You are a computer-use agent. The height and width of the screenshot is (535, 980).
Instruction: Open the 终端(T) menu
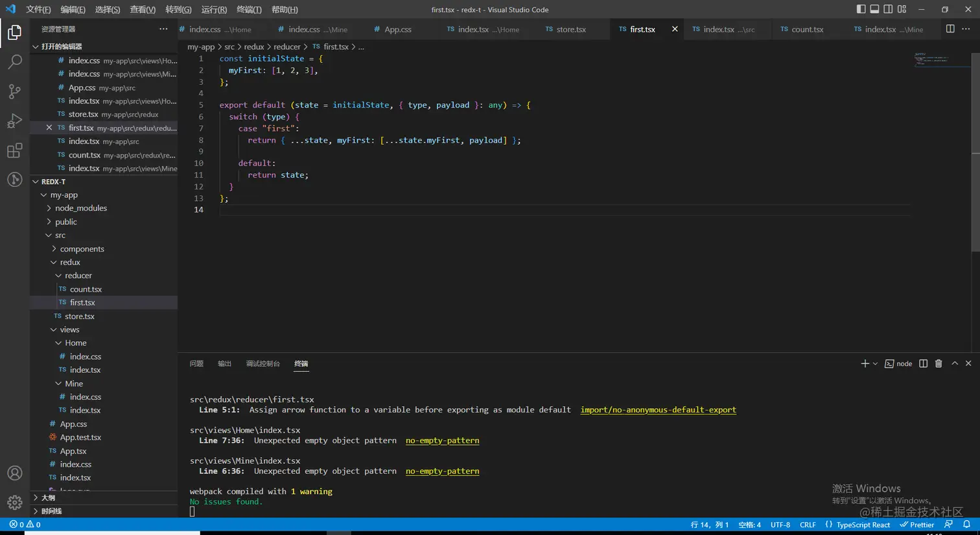[249, 10]
